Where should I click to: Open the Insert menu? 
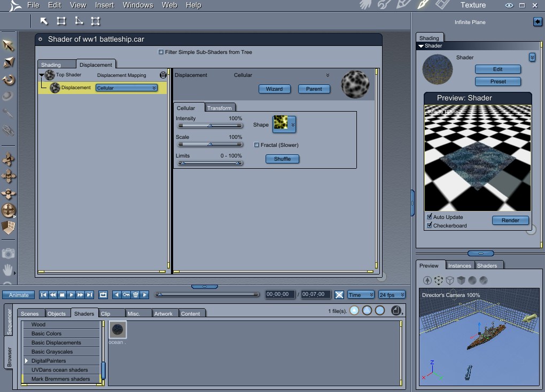coord(104,5)
